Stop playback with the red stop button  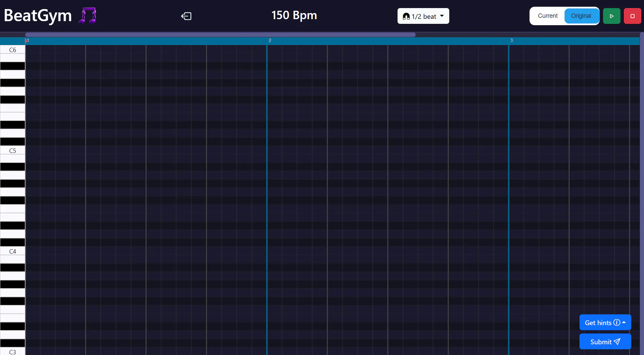[633, 16]
